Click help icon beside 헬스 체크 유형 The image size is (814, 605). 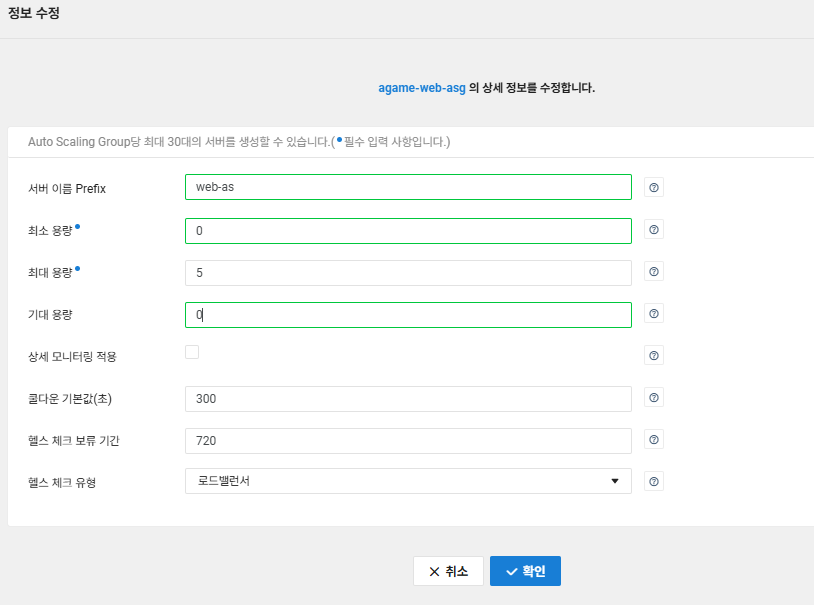[654, 482]
